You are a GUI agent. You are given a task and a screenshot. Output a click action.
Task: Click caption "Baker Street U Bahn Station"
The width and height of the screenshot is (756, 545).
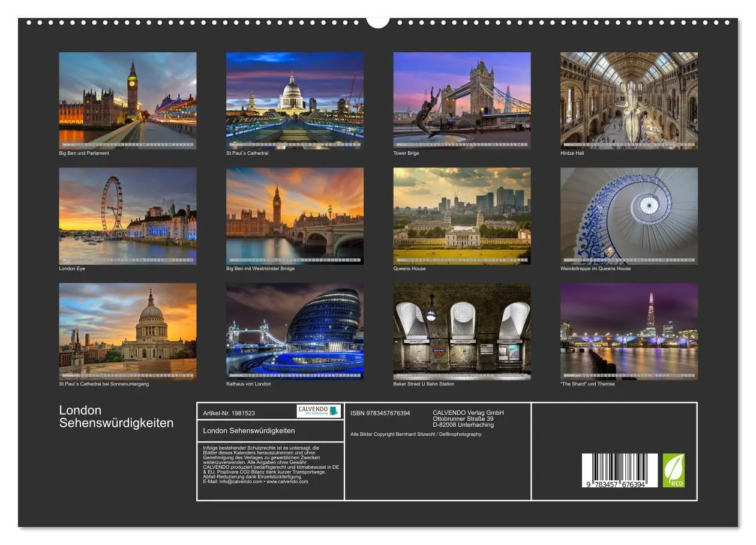[424, 384]
